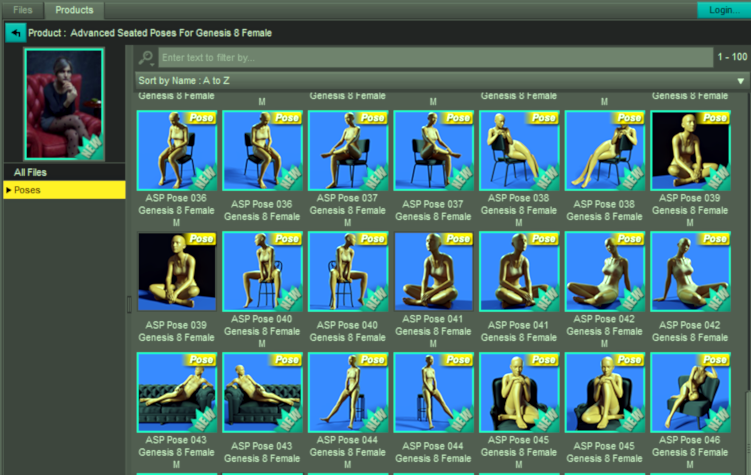Select ASP Pose 045 M armchair thumbnail
751x475 pixels.
519,393
